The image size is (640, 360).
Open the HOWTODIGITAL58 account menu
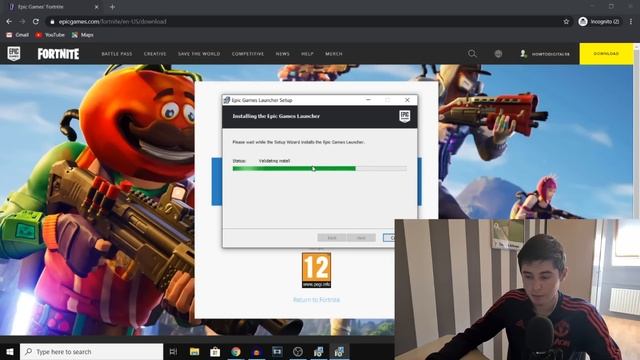point(544,54)
